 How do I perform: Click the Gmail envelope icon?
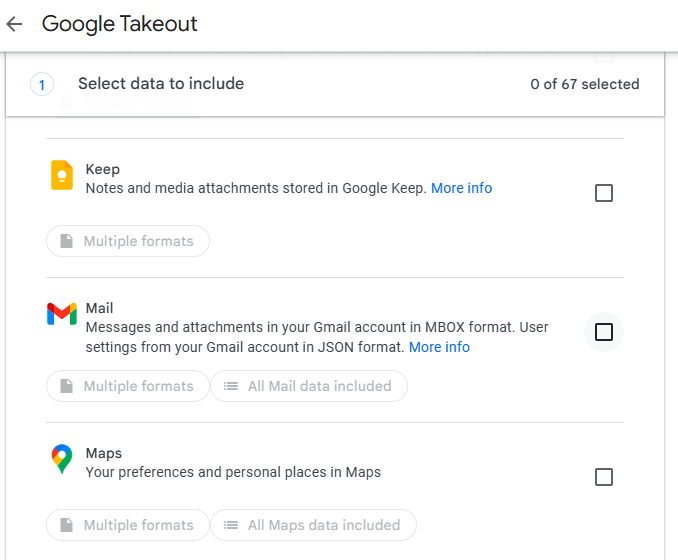[x=62, y=314]
